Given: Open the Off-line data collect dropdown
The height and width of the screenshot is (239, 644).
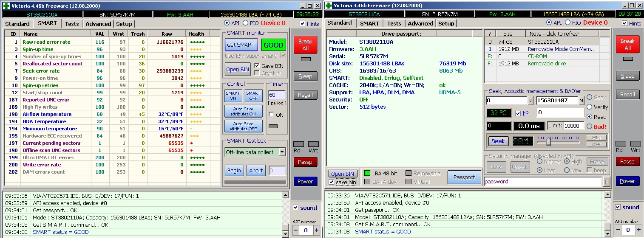Looking at the screenshot, I should (282, 152).
